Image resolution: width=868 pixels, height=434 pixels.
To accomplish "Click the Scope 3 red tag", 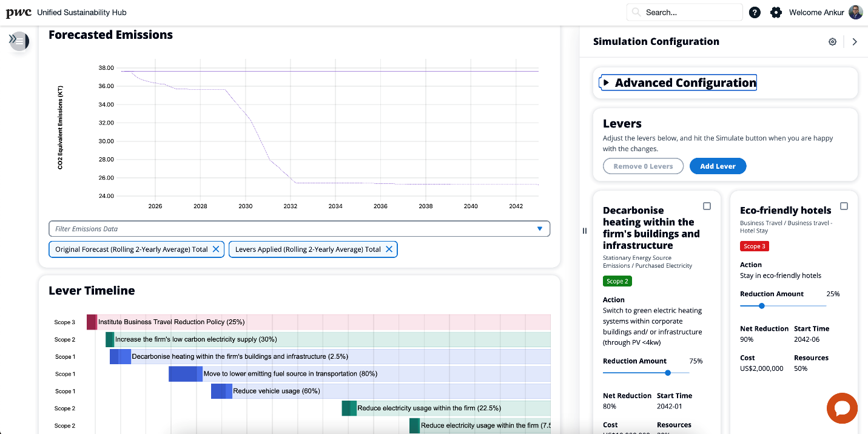I will [755, 246].
